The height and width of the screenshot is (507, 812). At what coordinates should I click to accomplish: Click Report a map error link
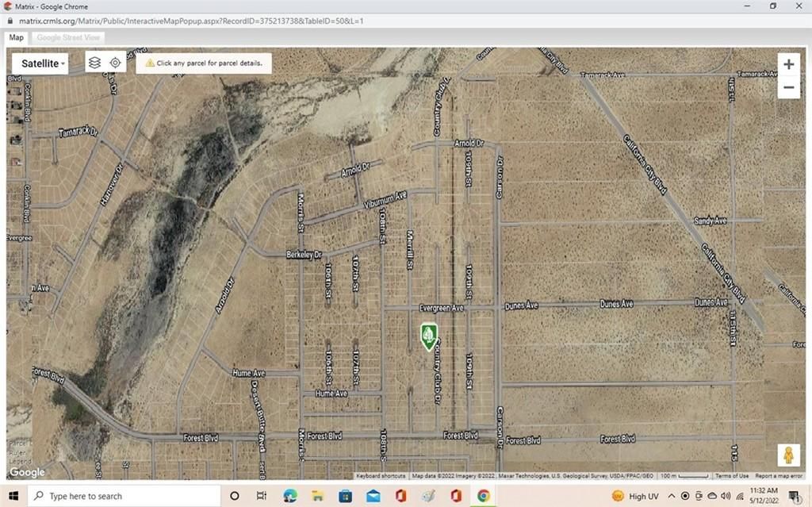click(x=779, y=476)
